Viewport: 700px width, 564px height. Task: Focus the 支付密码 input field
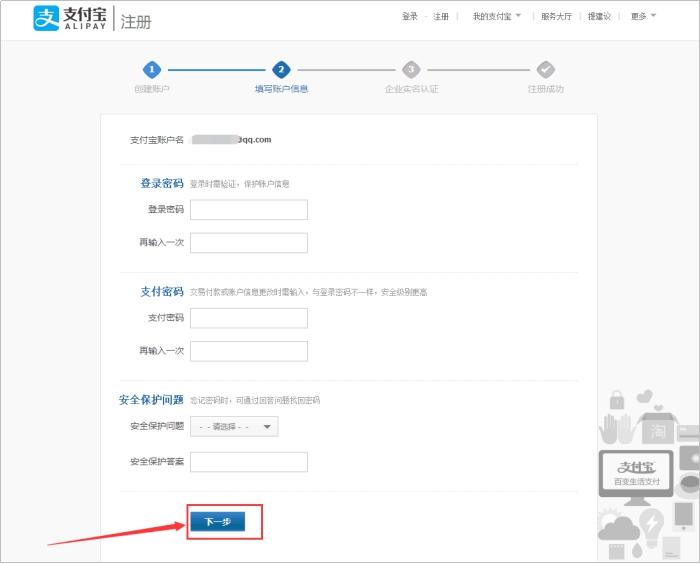249,318
